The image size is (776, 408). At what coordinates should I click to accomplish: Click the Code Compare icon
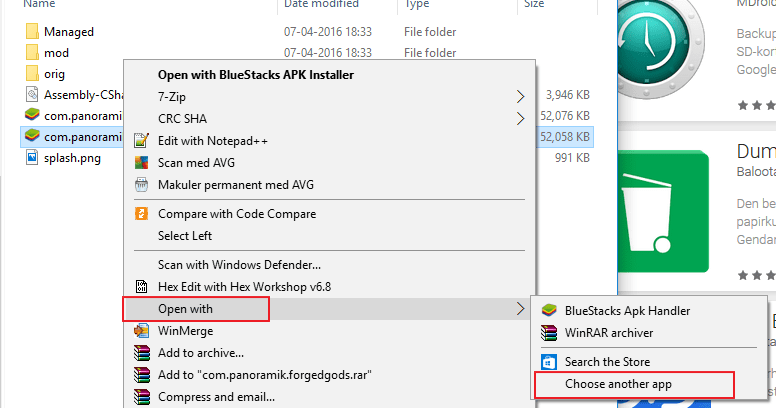coord(141,214)
